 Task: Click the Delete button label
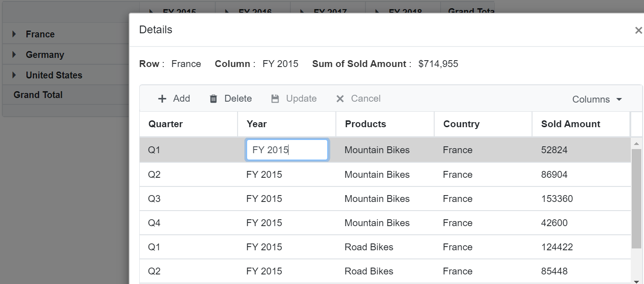coord(239,98)
